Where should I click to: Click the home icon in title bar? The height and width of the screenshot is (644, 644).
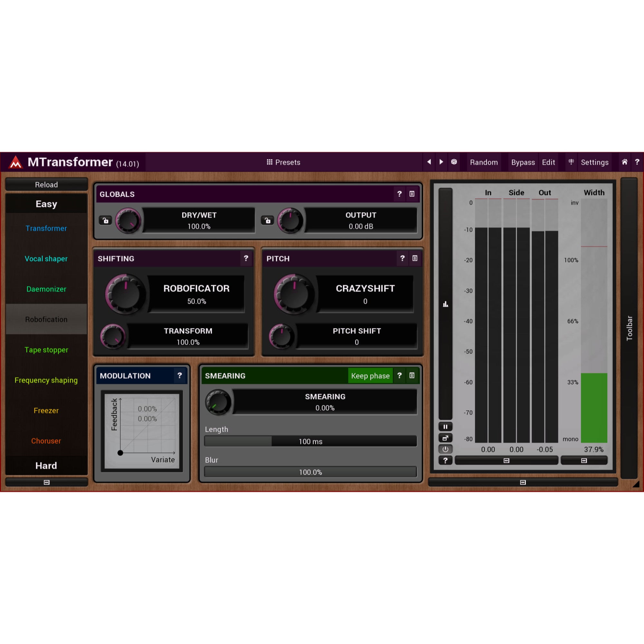click(x=625, y=162)
